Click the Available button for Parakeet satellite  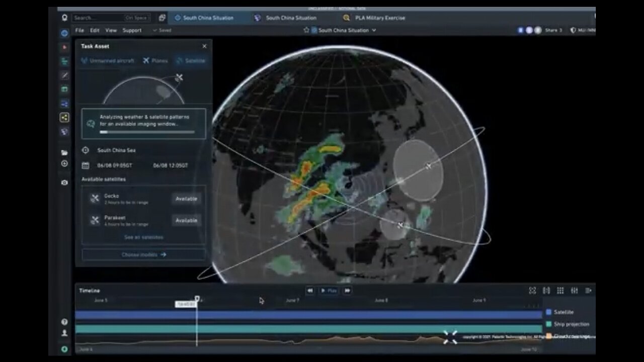(186, 220)
